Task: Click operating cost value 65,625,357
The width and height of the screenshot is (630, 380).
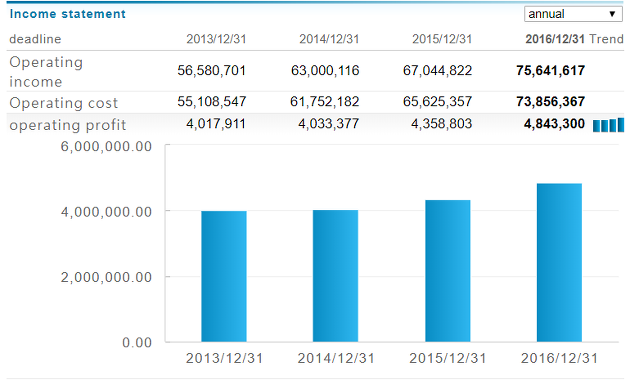Action: pos(438,102)
